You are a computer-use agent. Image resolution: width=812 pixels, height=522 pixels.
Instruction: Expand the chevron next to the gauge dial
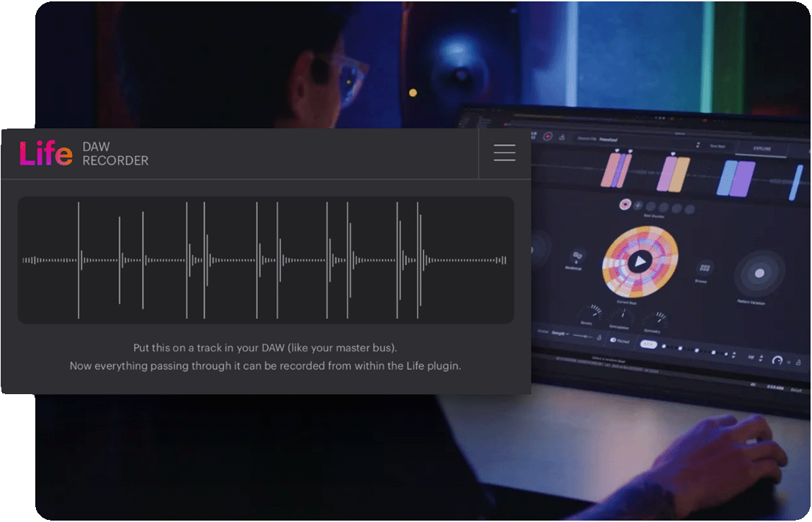(x=789, y=362)
